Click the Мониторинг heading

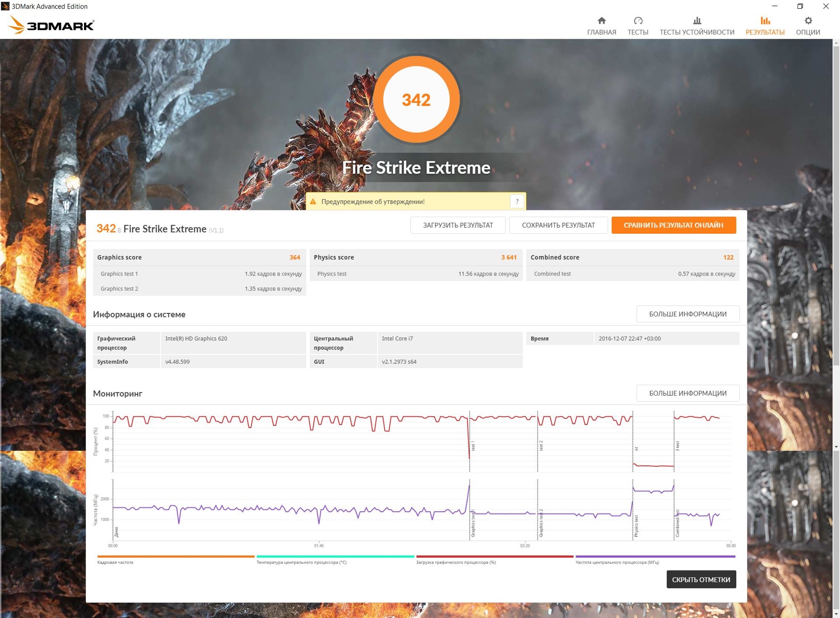click(118, 393)
